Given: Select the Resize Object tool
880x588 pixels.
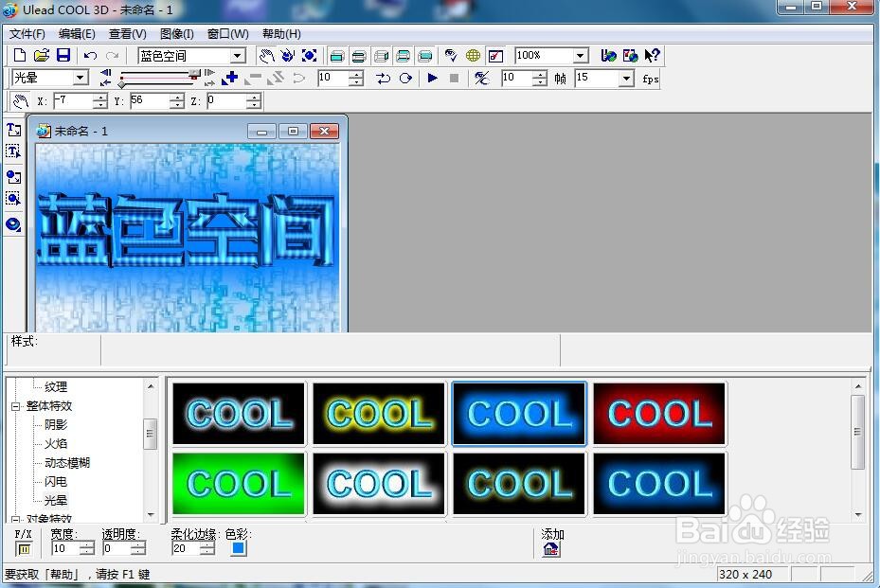Looking at the screenshot, I should coord(309,56).
